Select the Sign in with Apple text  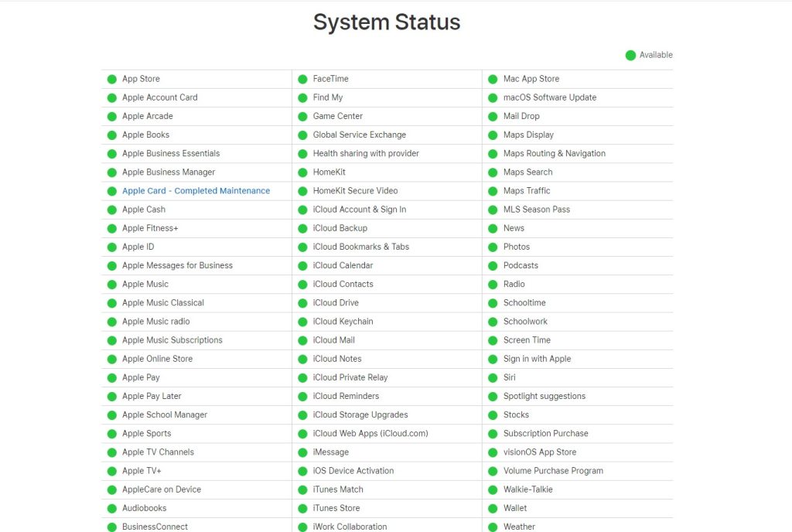tap(538, 359)
